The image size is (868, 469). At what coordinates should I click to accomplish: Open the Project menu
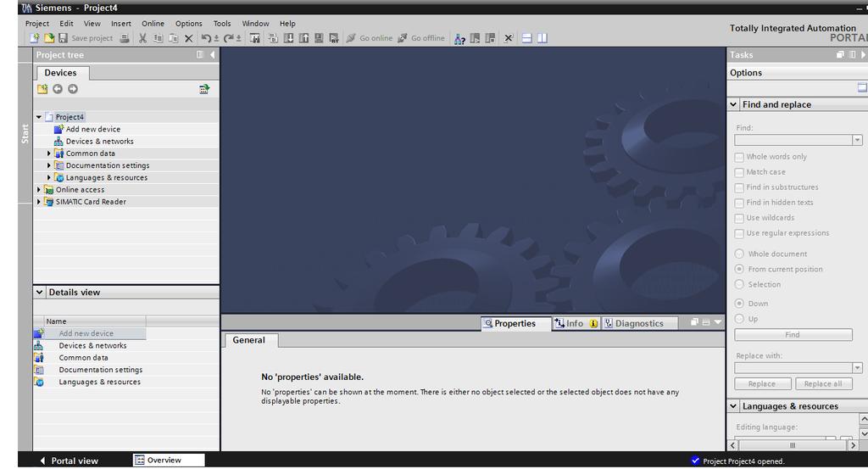[37, 23]
